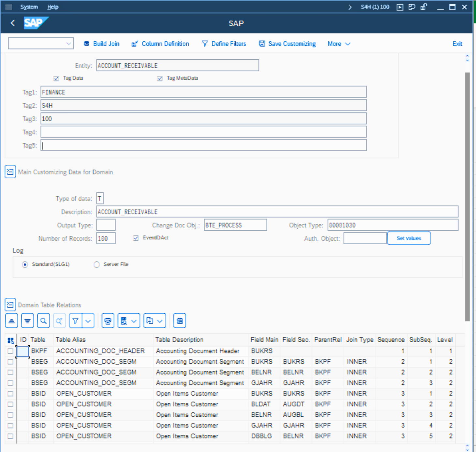Click the Set values button
This screenshot has width=476, height=452.
409,238
